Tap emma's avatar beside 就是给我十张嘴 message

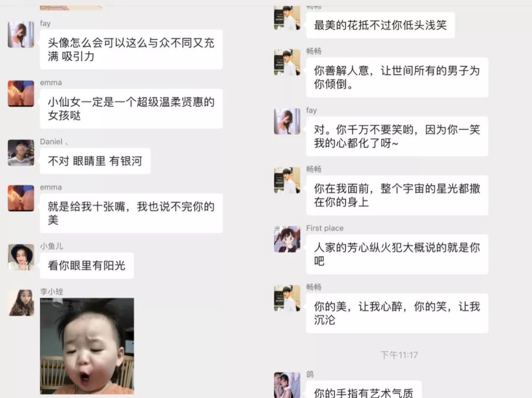pos(21,198)
